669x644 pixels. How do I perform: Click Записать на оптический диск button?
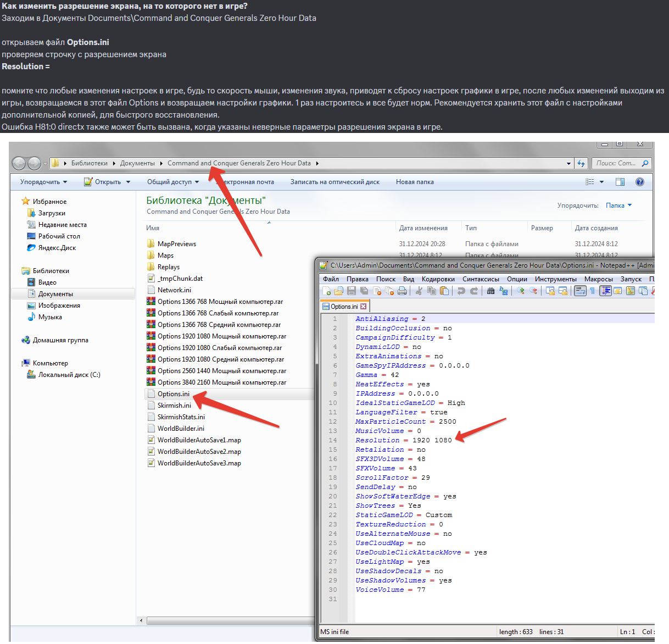click(x=335, y=182)
